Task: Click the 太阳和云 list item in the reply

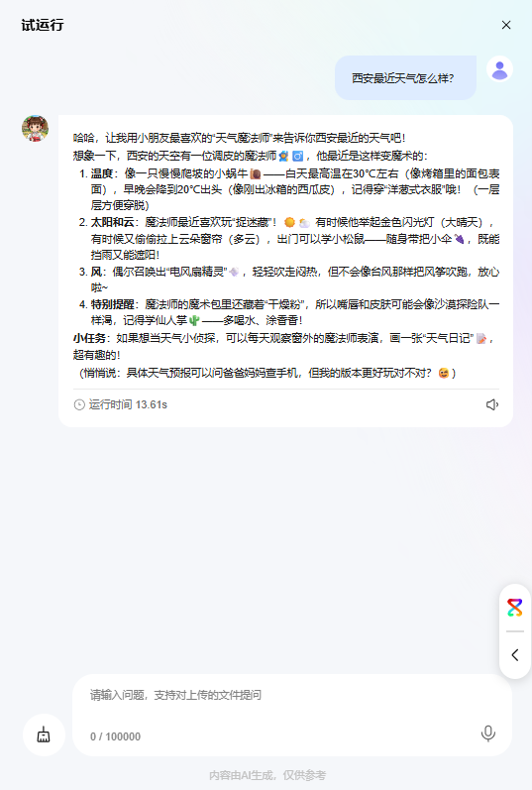Action: click(290, 238)
